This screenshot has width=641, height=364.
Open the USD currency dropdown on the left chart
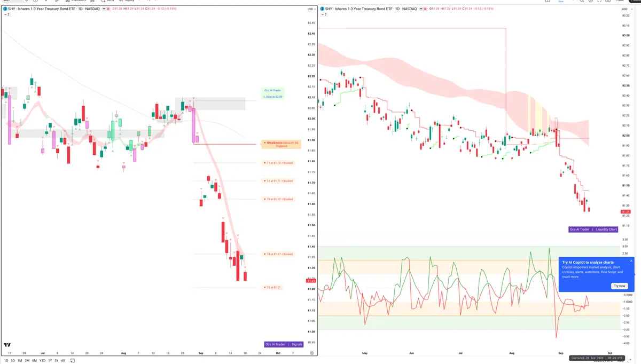[310, 9]
